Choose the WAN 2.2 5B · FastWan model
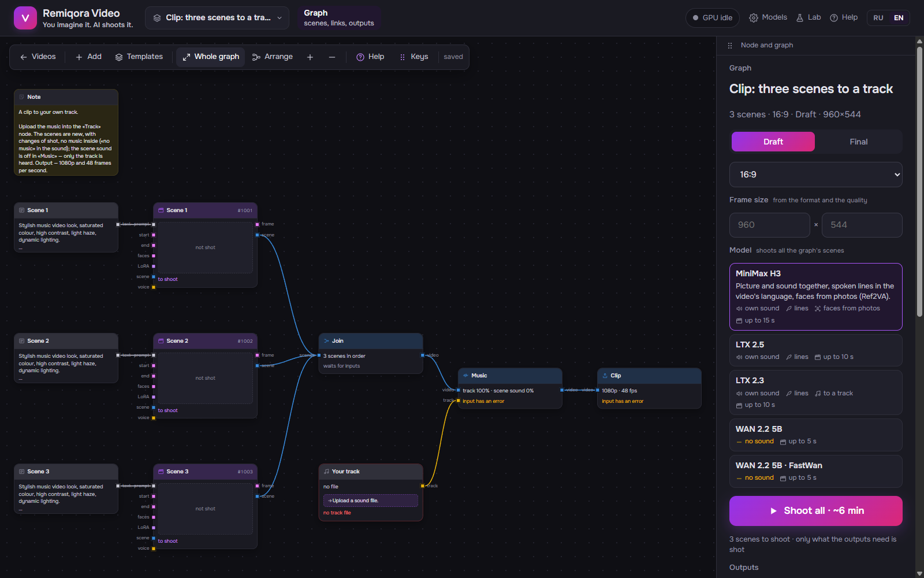The width and height of the screenshot is (924, 578). [816, 471]
